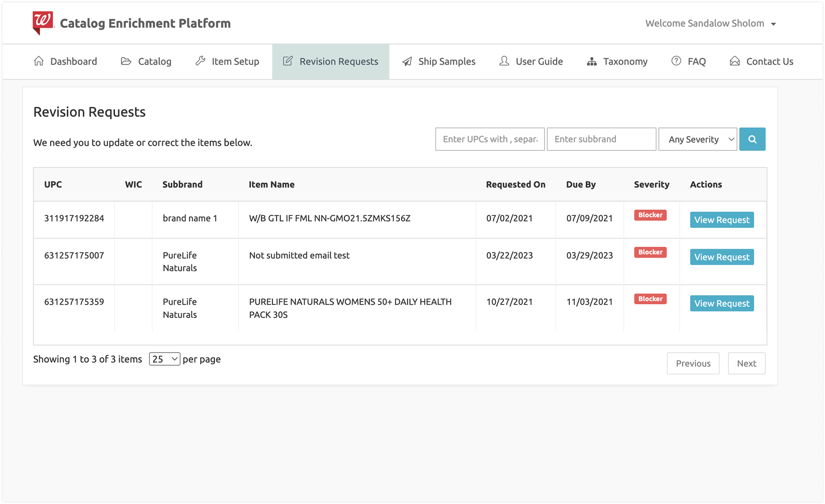Click the Ship Samples paper plane icon
The width and height of the screenshot is (825, 504).
point(407,61)
